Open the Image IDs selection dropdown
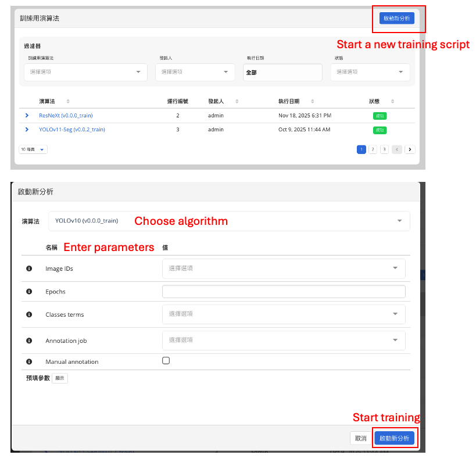Viewport: 476px width, 462px height. click(283, 268)
